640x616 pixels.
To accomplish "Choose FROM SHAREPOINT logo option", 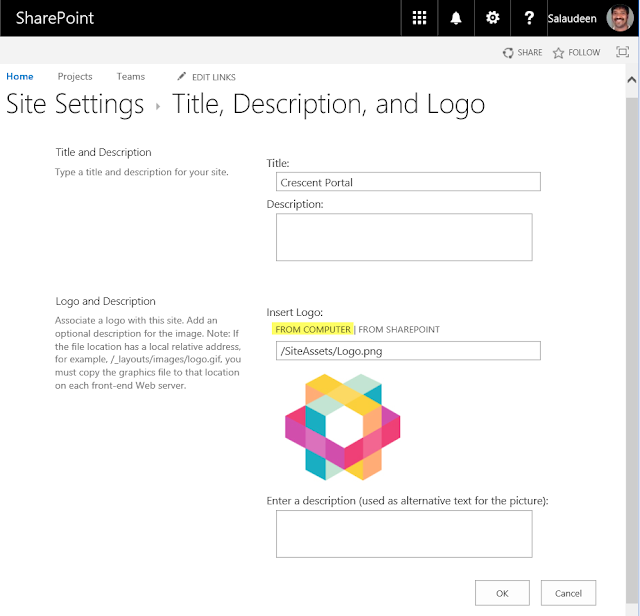I will pos(399,329).
